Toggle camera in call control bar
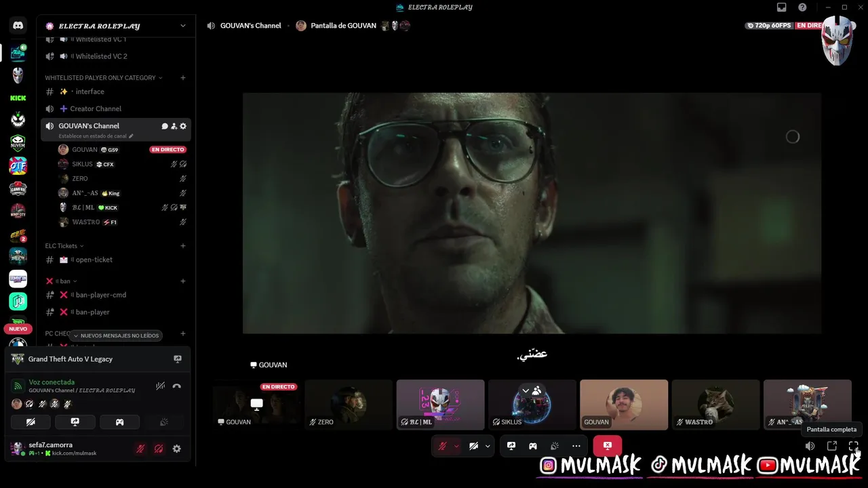868x488 pixels. (473, 446)
